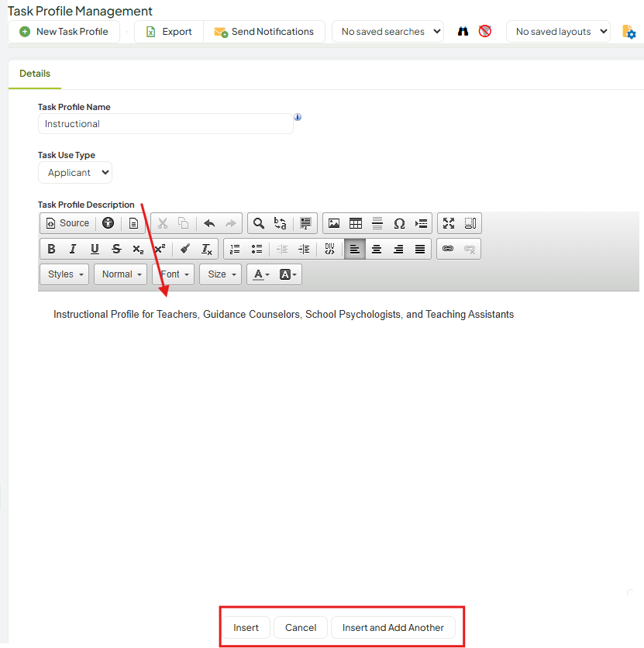The image size is (644, 648).
Task: Click the Templates document icon
Action: pos(133,223)
